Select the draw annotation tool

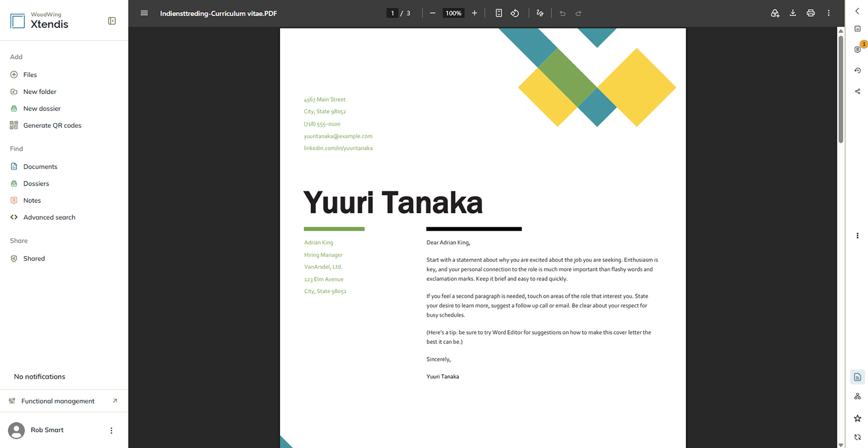(x=540, y=13)
